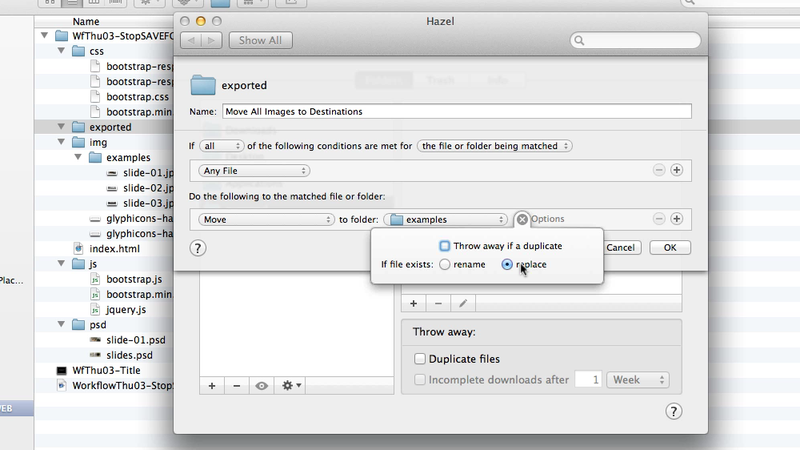Click the help icon in the bottom-right corner
800x450 pixels.
click(673, 411)
